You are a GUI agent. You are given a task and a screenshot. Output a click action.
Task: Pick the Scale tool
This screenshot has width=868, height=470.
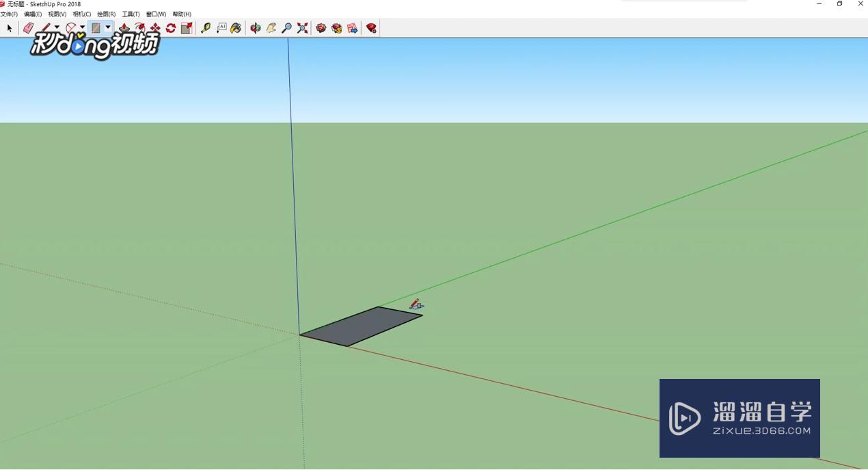pos(187,28)
